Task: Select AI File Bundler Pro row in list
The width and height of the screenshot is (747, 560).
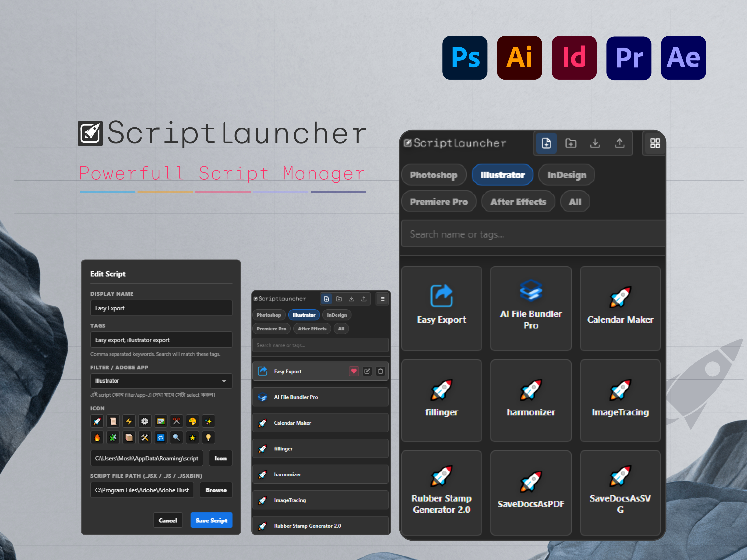Action: [321, 397]
